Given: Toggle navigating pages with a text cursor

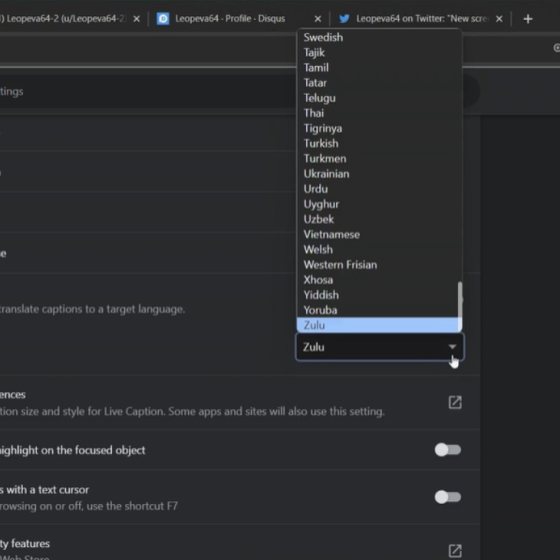Looking at the screenshot, I should tap(448, 497).
